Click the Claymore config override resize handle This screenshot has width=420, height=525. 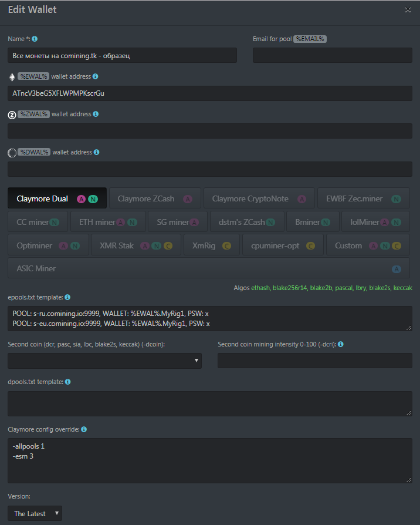pos(409,480)
